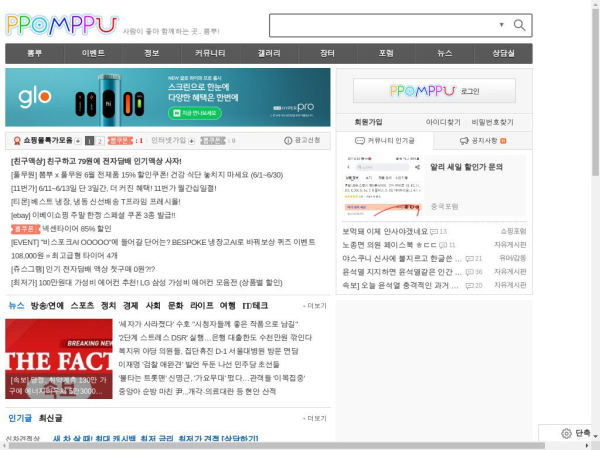Screen dimensions: 600x450
Task: Switch to the 커뮤니티 인기글 tab
Action: pyautogui.click(x=385, y=141)
